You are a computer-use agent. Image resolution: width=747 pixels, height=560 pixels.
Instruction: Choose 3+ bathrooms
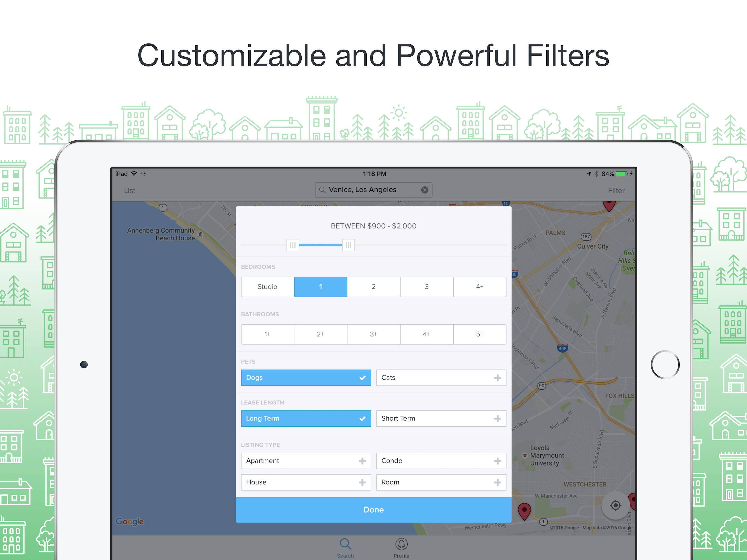tap(373, 334)
